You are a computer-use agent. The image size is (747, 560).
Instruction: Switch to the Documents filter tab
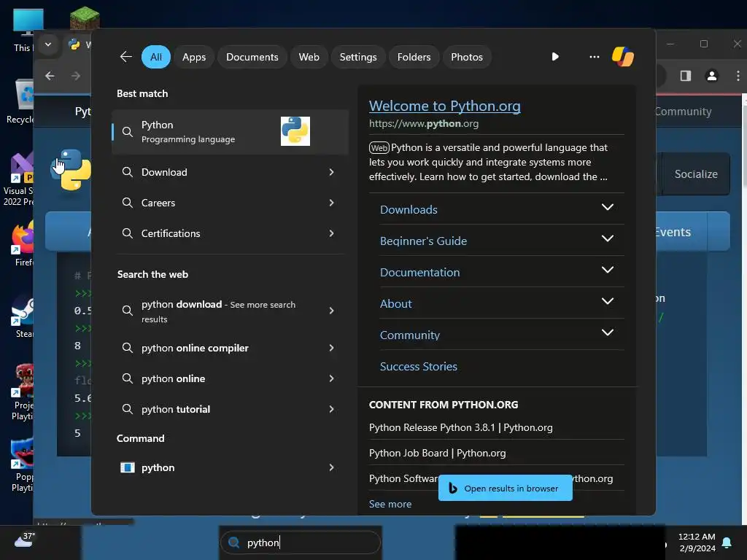[x=252, y=57]
